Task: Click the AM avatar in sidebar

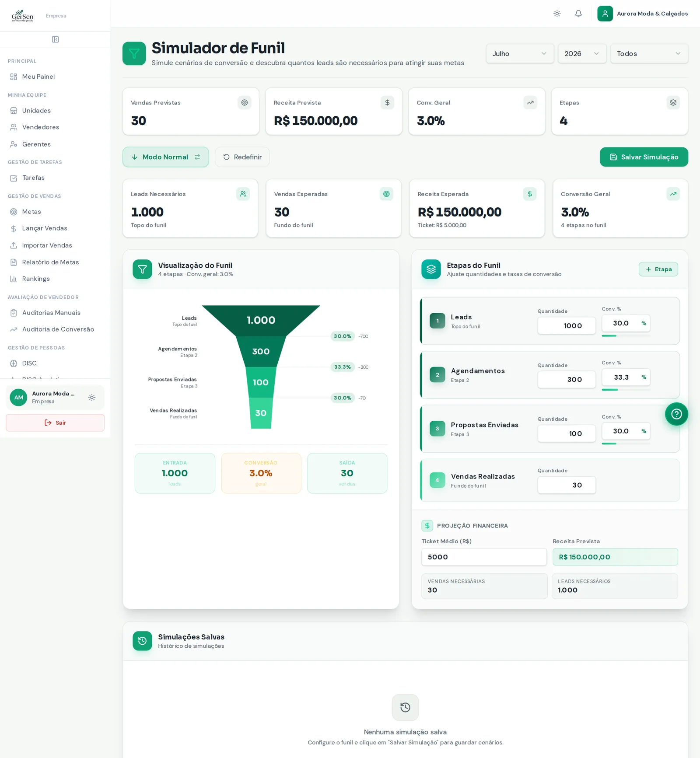Action: click(18, 398)
